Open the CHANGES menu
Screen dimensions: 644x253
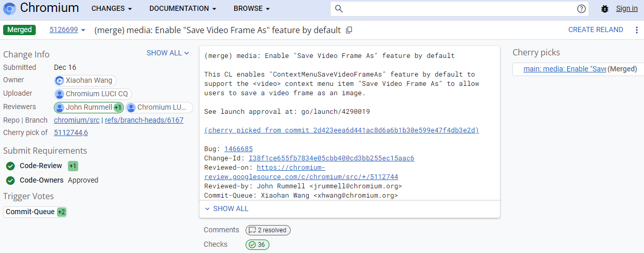click(111, 9)
